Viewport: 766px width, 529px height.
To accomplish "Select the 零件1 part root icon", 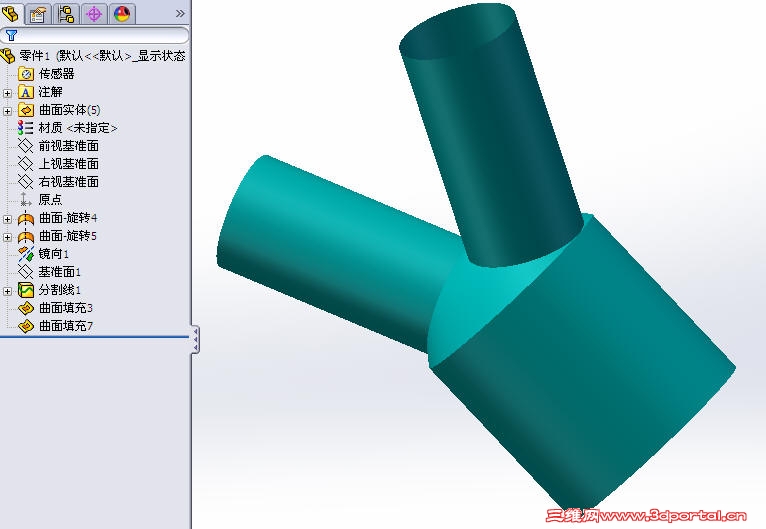I will 8,56.
